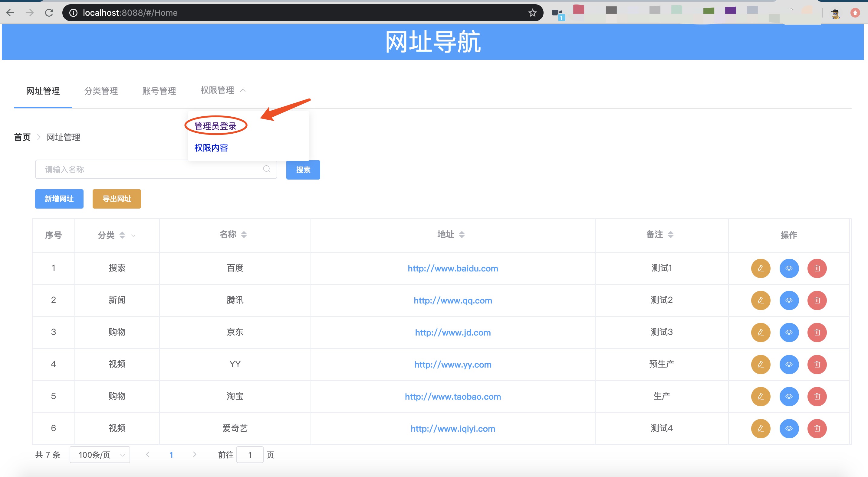Click edit icon for 百度 row
This screenshot has height=477, width=868.
[x=761, y=268]
